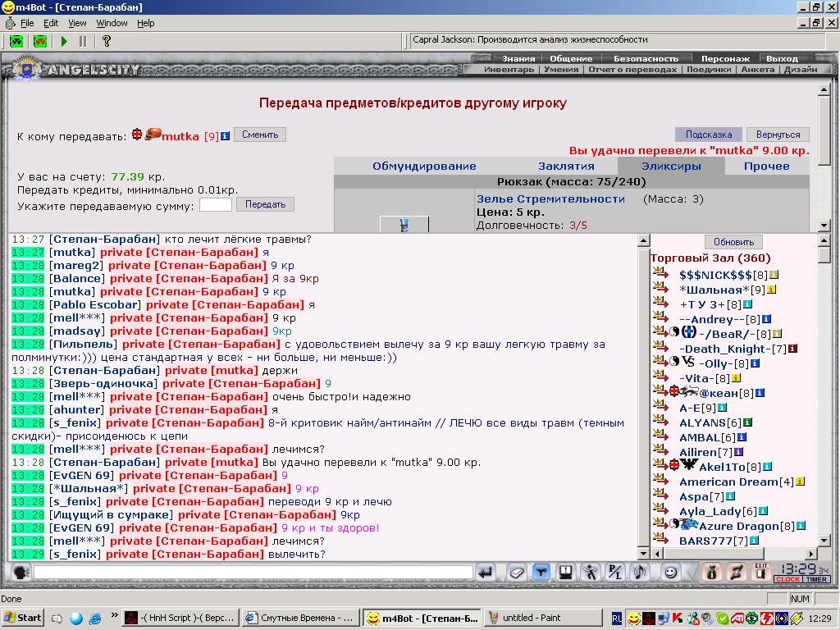This screenshot has width=840, height=630.
Task: Click the Подсказка button
Action: point(708,135)
